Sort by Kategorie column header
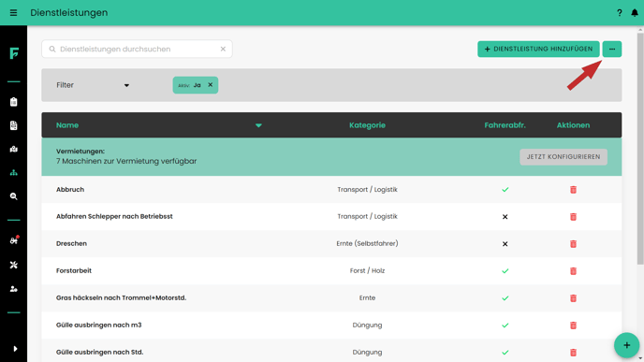 coord(367,125)
